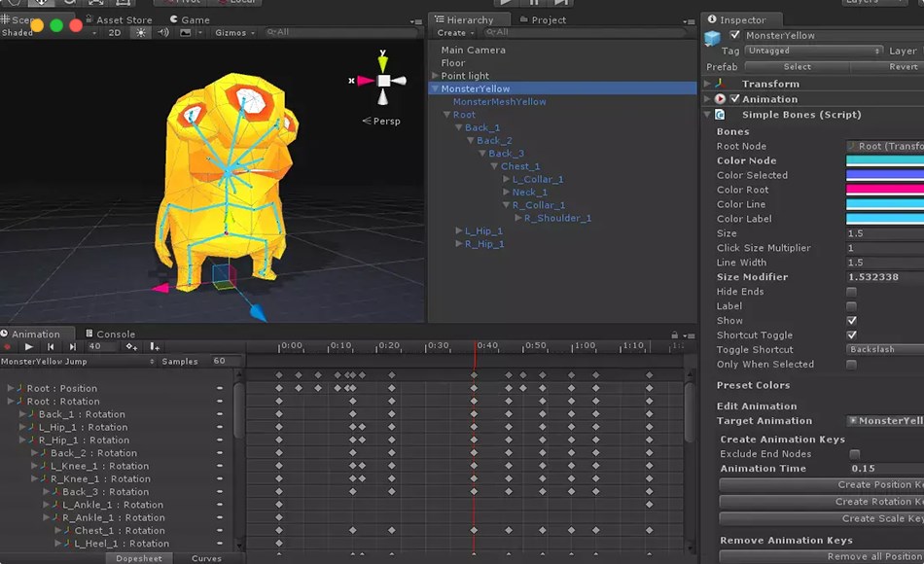Image resolution: width=924 pixels, height=564 pixels.
Task: Mute scene audio with the speaker icon
Action: tap(163, 32)
